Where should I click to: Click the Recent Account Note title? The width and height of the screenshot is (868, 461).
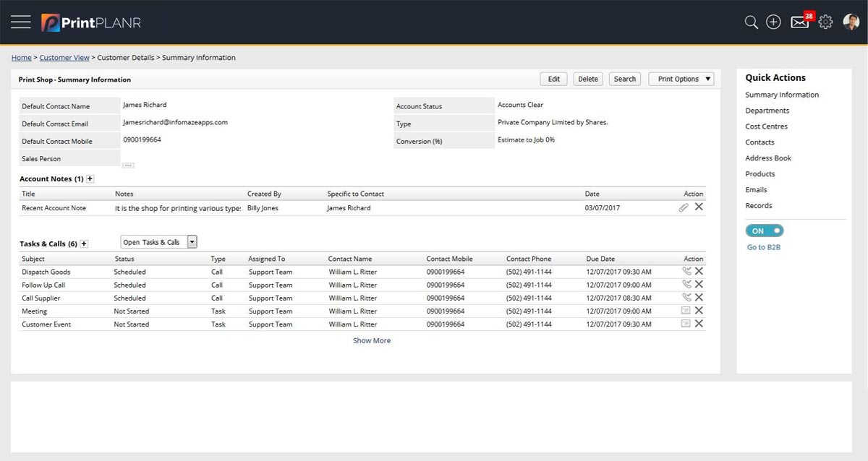point(54,208)
